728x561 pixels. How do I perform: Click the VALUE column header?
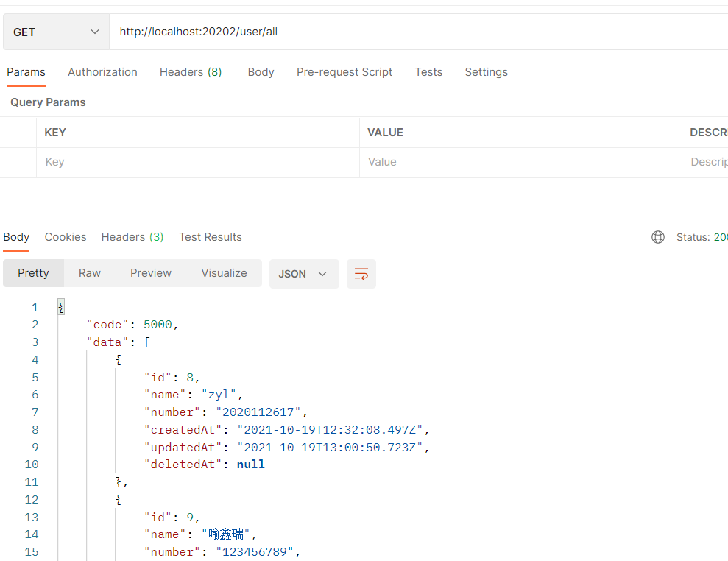tap(386, 133)
